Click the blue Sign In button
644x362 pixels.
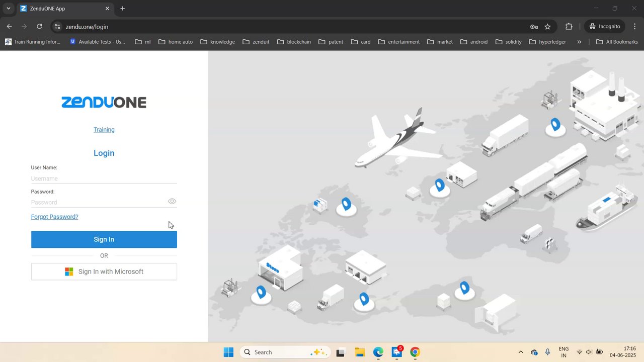coord(104,239)
